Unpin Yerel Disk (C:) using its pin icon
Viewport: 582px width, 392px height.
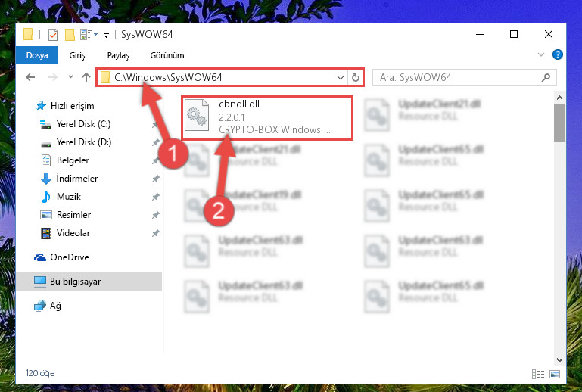155,124
